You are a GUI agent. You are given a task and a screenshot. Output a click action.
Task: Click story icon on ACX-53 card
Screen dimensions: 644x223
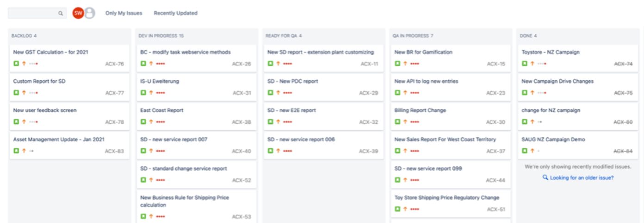143,217
